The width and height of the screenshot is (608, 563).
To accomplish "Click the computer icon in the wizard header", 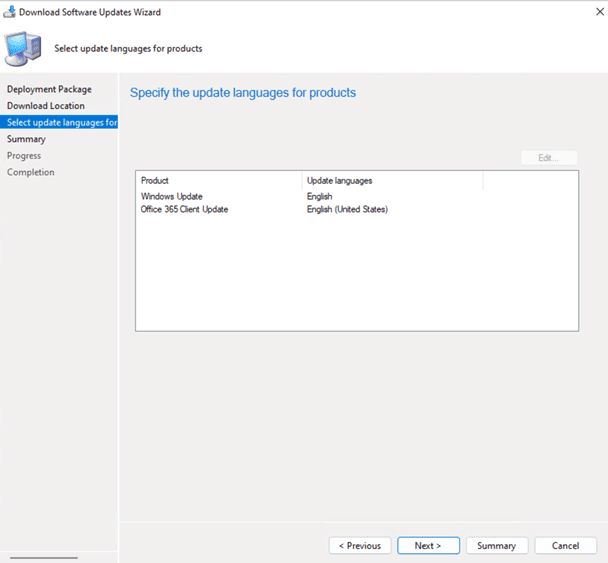I will tap(24, 48).
